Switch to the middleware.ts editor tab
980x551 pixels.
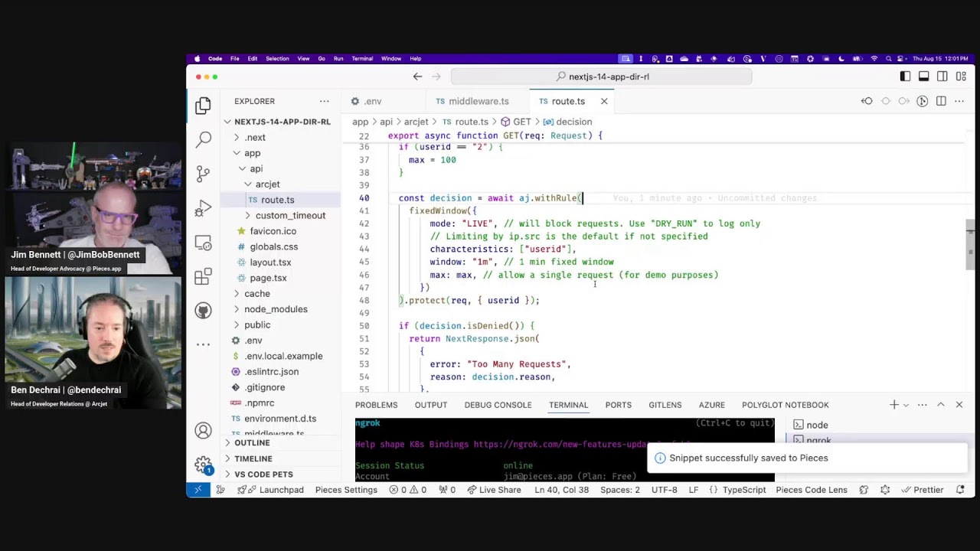(478, 101)
